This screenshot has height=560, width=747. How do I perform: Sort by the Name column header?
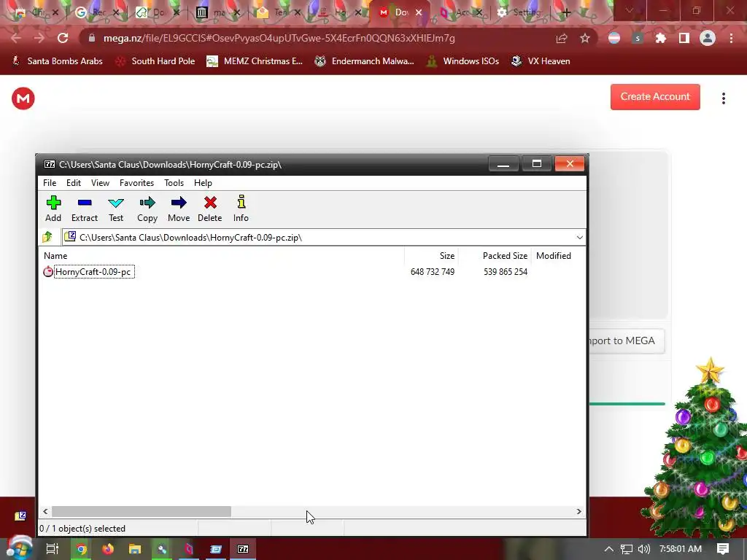55,256
